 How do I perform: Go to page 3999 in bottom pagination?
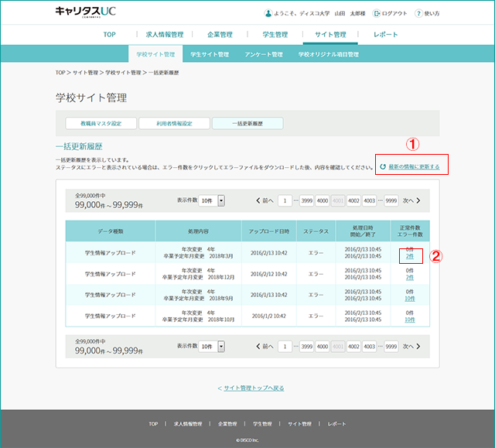click(306, 347)
